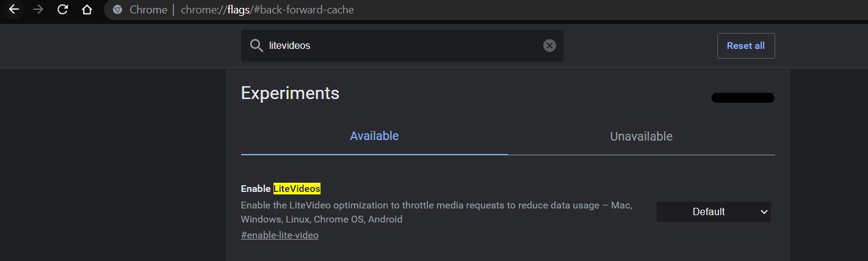Reload the page with the refresh icon

click(x=62, y=10)
